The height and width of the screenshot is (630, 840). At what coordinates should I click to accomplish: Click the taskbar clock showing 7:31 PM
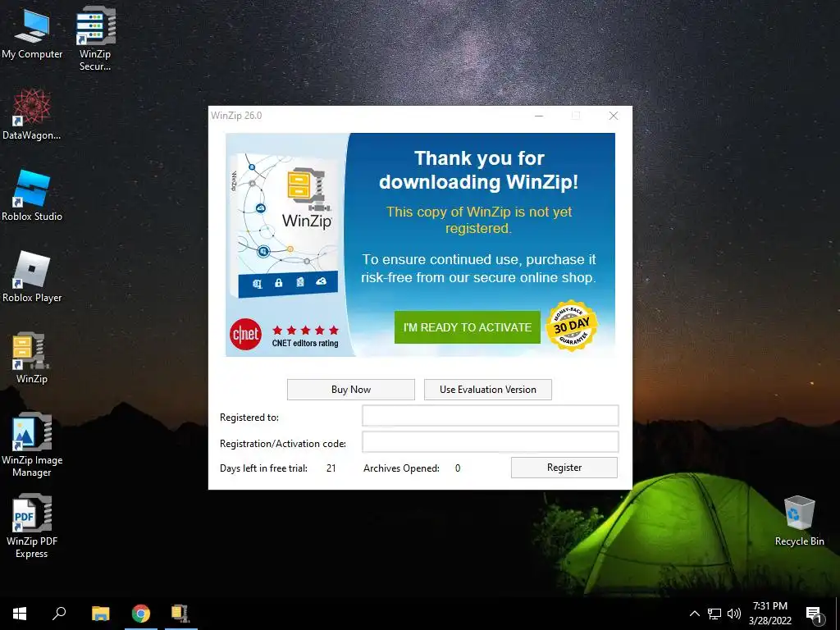tap(769, 614)
